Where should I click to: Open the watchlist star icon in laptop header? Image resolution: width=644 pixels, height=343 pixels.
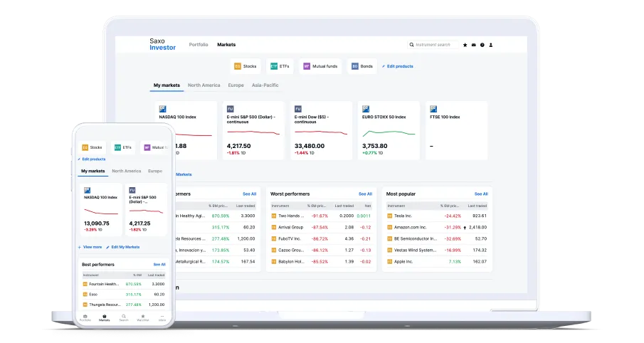465,45
